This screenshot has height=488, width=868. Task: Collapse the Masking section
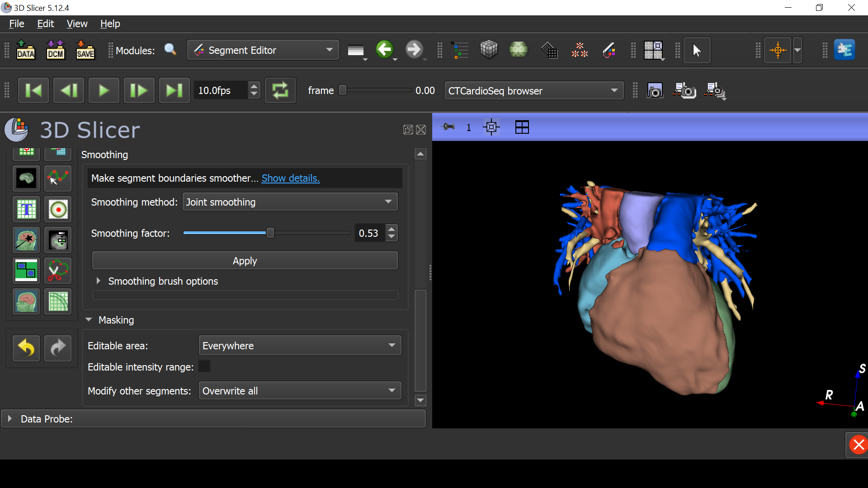[x=110, y=320]
